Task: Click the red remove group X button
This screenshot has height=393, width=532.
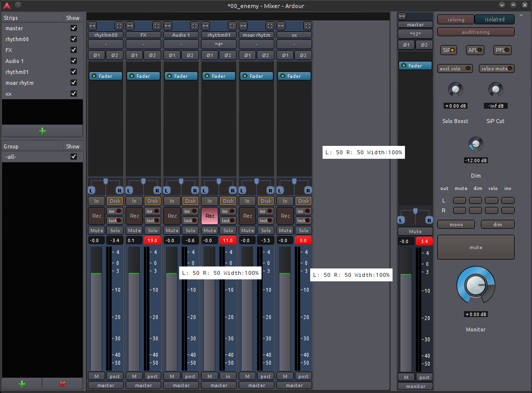Action: point(63,384)
